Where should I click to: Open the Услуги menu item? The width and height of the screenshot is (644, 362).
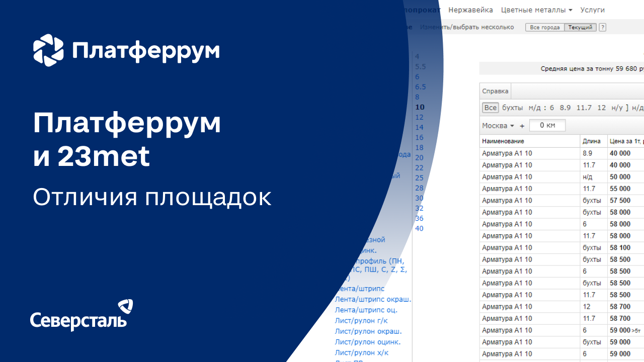click(x=592, y=10)
